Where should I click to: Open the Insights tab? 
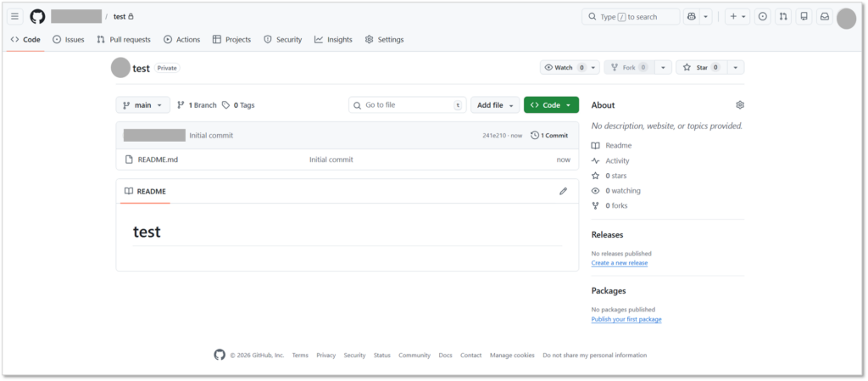[333, 40]
